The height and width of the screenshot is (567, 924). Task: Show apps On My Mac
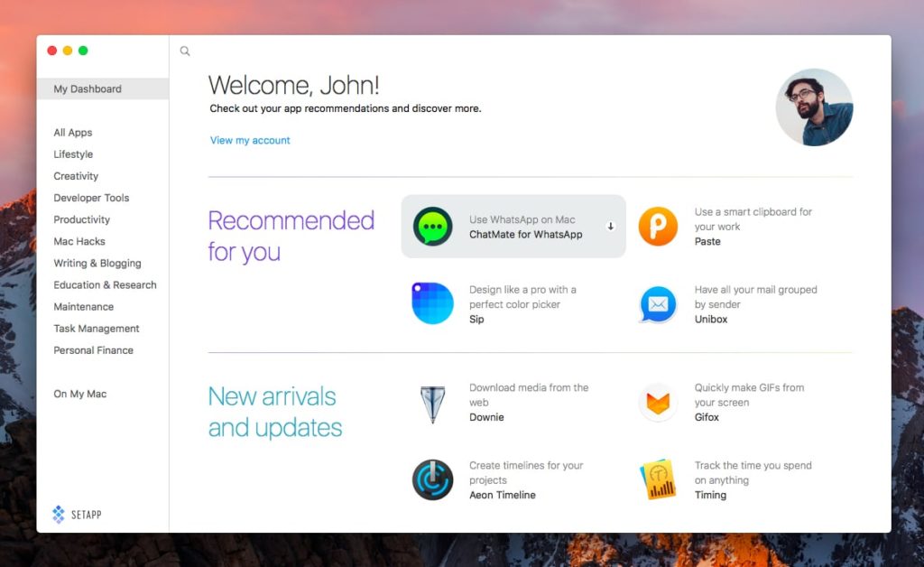point(80,395)
